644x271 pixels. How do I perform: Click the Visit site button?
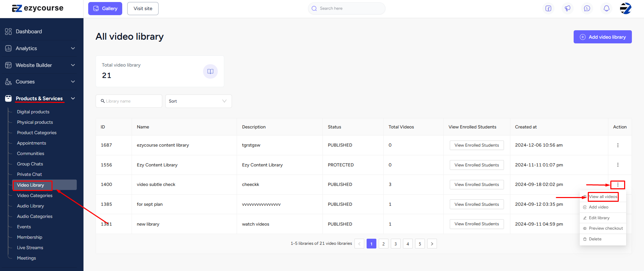(x=143, y=8)
